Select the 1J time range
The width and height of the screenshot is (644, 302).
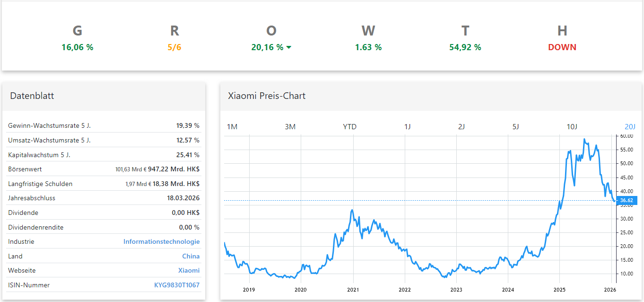pyautogui.click(x=407, y=127)
